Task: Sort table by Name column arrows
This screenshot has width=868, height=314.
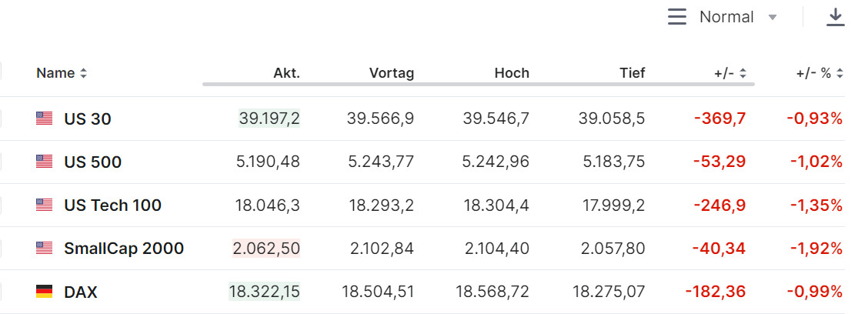Action: click(83, 74)
